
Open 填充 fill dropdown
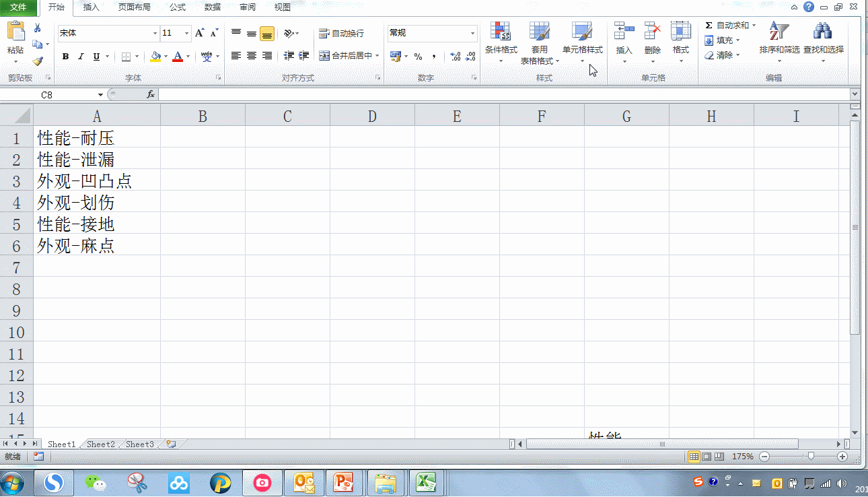coord(722,40)
